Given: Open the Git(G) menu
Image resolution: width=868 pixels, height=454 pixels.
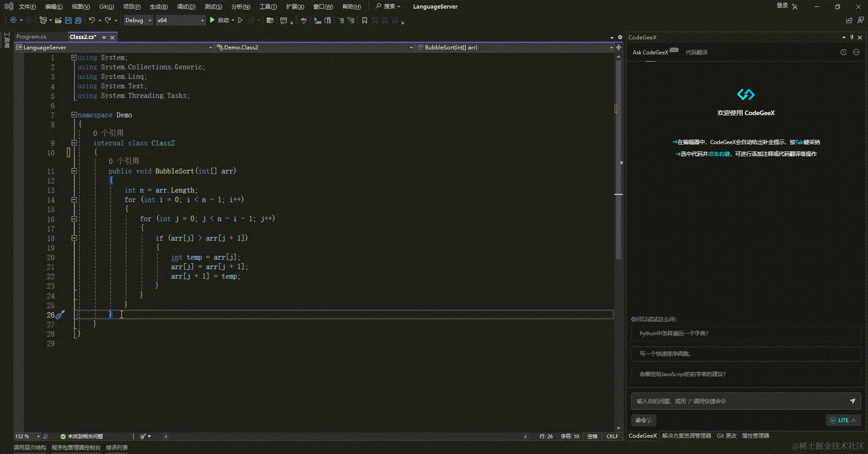Looking at the screenshot, I should pyautogui.click(x=106, y=6).
